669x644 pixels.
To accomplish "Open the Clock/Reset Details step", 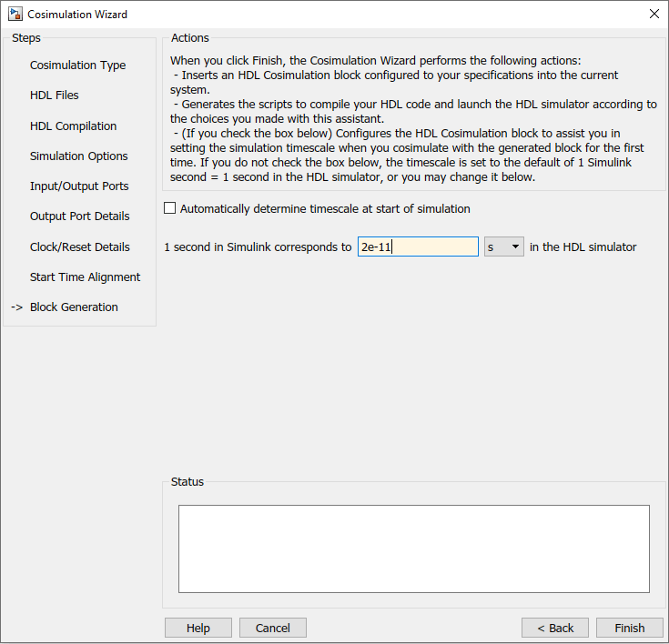I will [x=79, y=247].
